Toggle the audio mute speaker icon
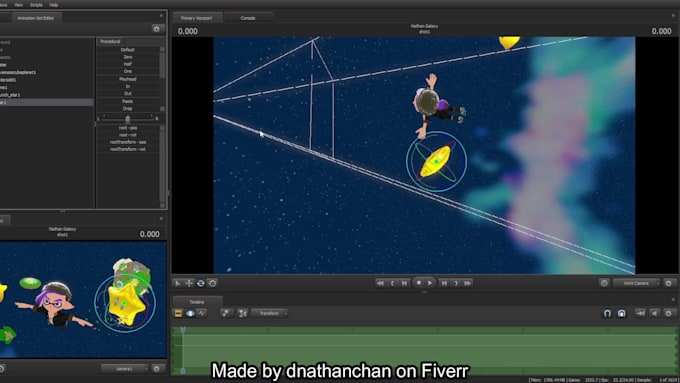 [654, 313]
